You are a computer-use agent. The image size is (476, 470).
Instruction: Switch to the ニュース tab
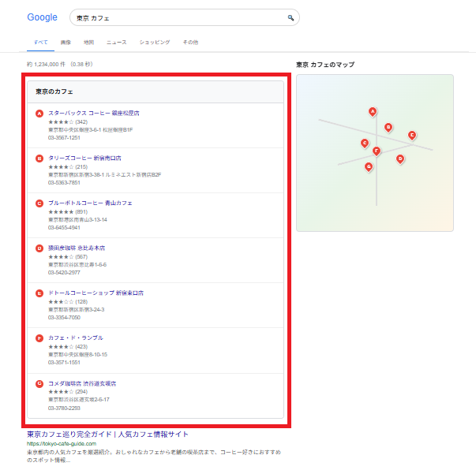(116, 41)
